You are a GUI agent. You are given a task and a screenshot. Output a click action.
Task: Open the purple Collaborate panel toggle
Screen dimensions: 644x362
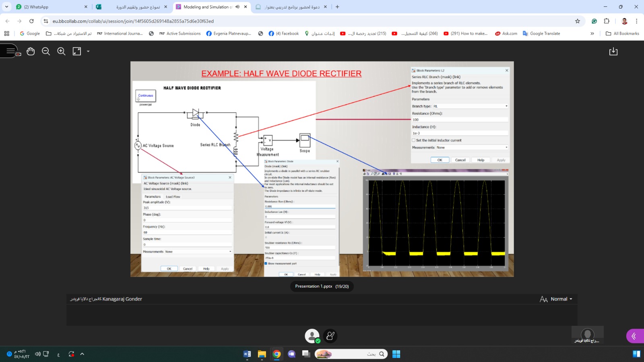(634, 336)
